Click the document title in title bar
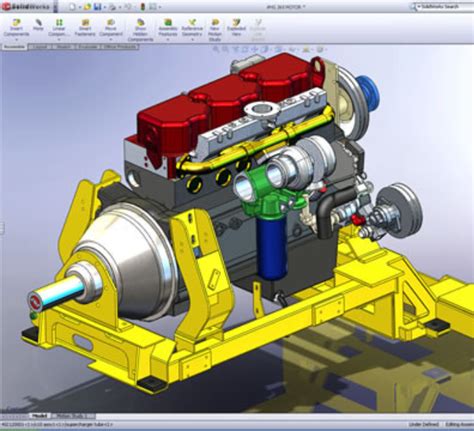 (286, 6)
